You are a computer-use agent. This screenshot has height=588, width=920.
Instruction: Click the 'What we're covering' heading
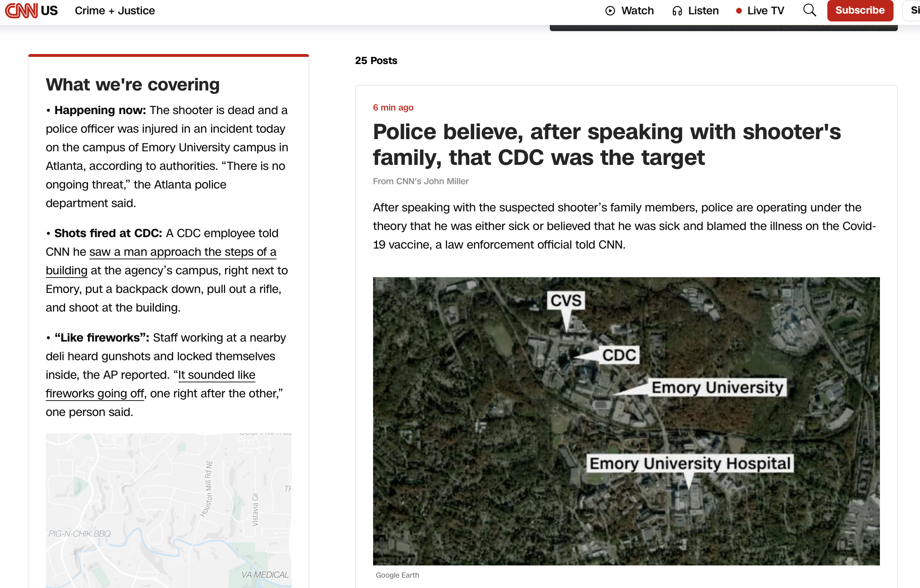click(x=133, y=85)
